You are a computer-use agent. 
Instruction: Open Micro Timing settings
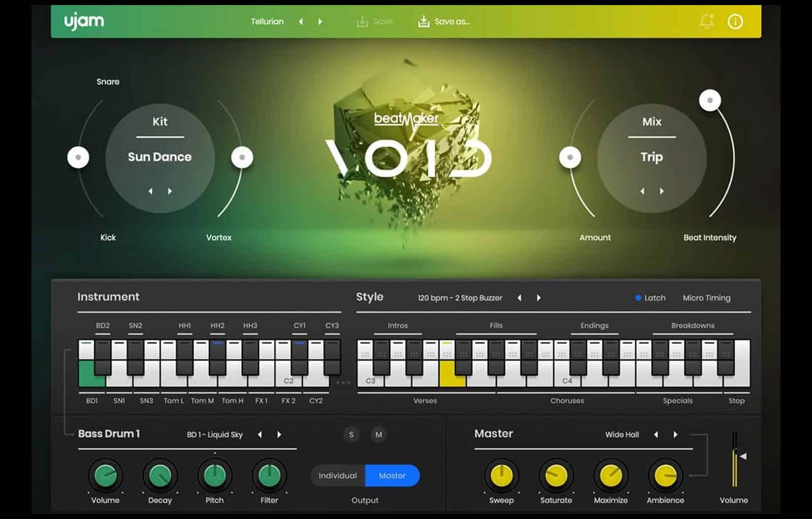pos(706,298)
